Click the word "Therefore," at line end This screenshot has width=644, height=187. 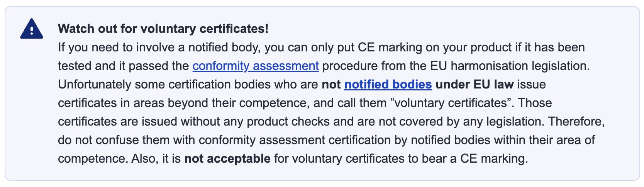(x=576, y=121)
